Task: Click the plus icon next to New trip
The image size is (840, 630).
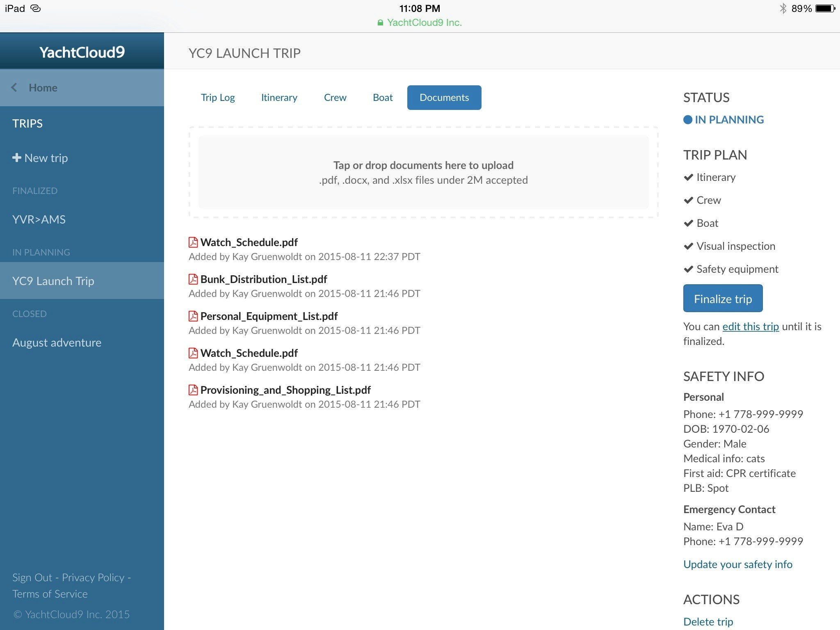Action: coord(17,157)
